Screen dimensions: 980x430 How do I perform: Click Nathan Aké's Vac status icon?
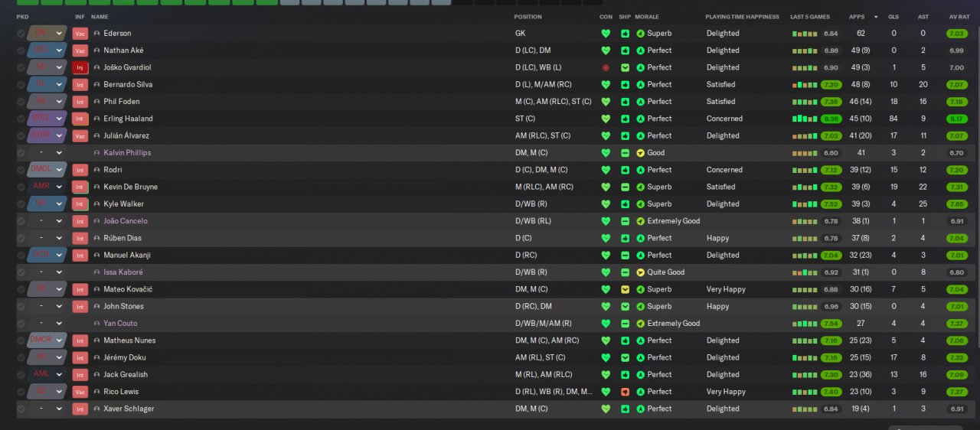[80, 50]
